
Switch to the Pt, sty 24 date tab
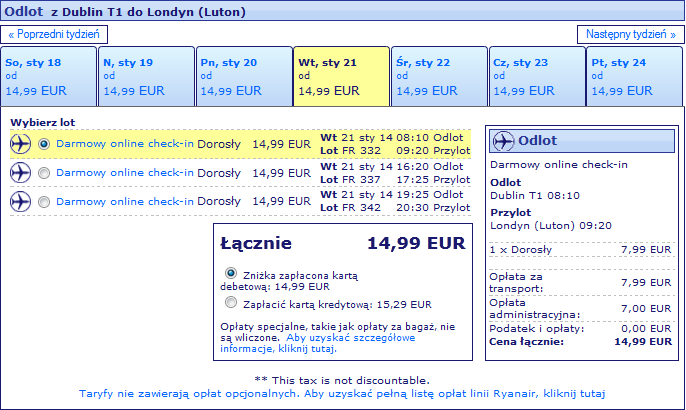[635, 77]
